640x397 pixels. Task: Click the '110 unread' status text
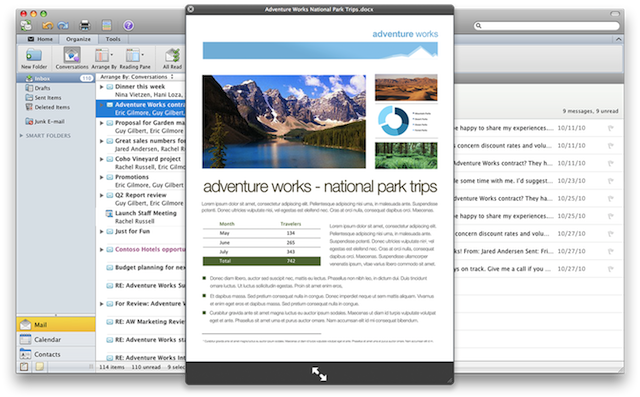(x=146, y=367)
